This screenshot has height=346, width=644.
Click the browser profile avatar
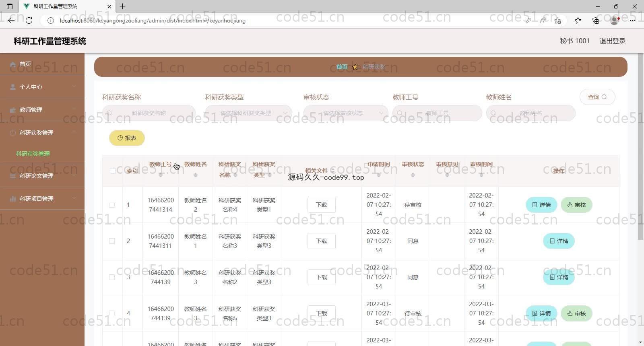pos(615,21)
